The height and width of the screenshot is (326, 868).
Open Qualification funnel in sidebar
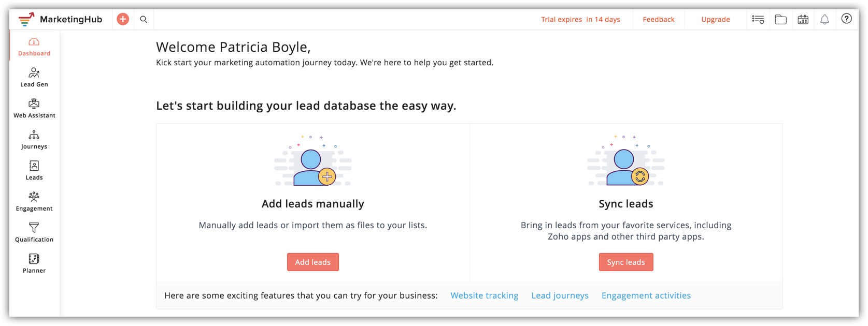[34, 233]
